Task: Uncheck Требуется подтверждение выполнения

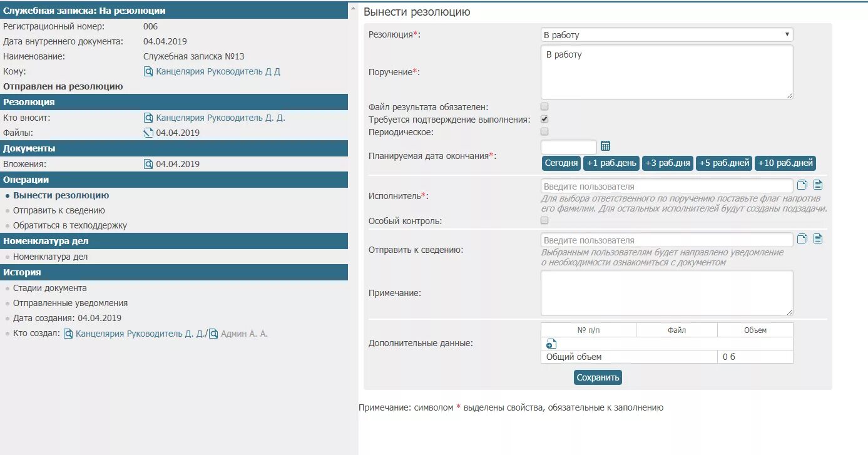Action: coord(544,120)
